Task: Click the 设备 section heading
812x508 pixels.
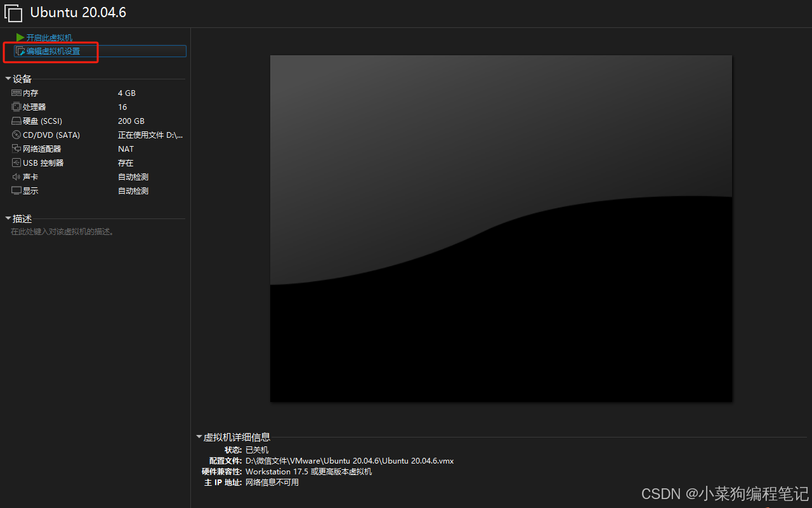Action: click(22, 79)
